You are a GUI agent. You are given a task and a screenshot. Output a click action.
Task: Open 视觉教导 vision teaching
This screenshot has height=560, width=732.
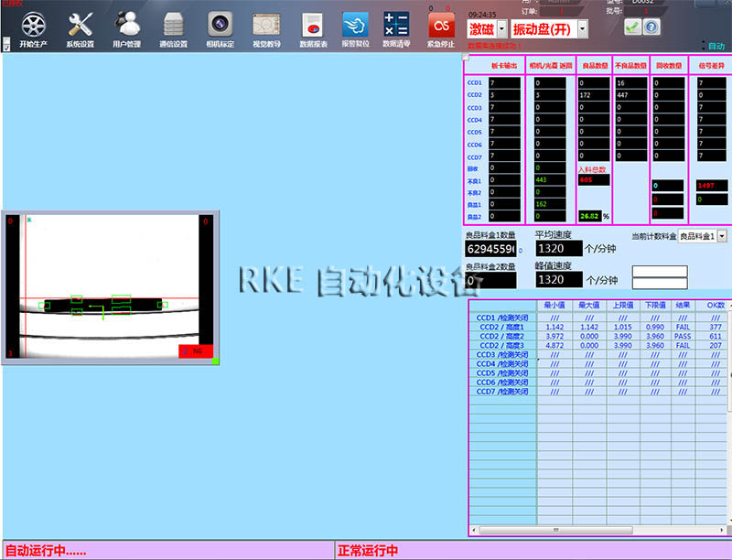coord(266,27)
